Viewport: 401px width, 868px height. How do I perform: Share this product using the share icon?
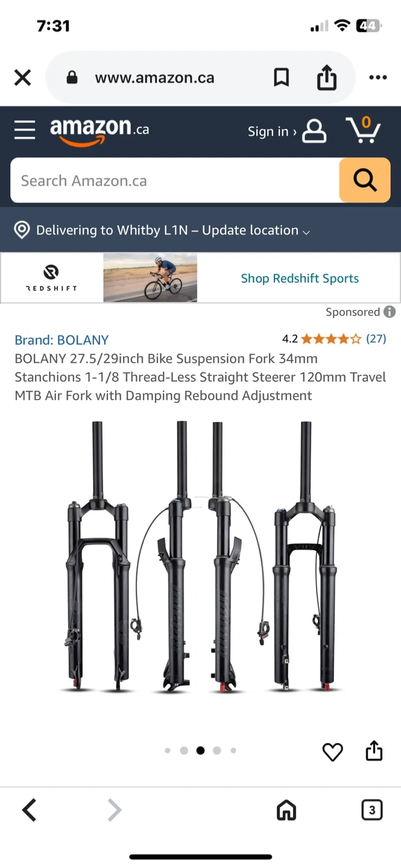pyautogui.click(x=374, y=751)
